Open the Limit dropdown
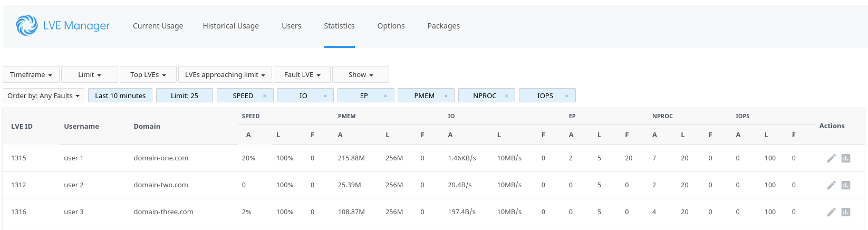This screenshot has width=868, height=230. coord(90,74)
